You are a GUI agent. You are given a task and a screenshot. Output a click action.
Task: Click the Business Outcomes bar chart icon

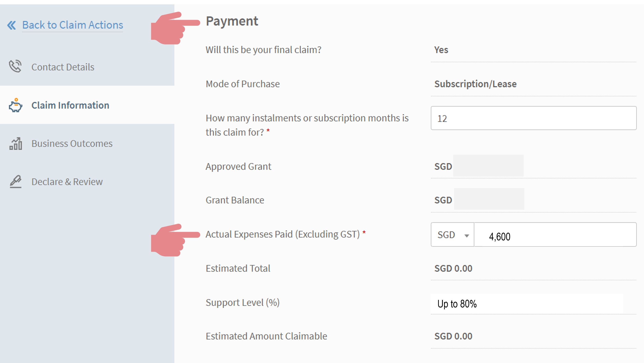pyautogui.click(x=15, y=143)
